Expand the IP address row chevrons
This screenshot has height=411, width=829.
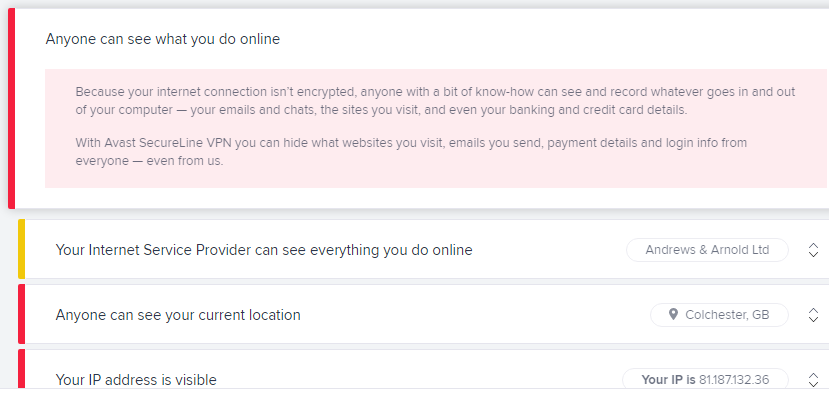tap(813, 380)
